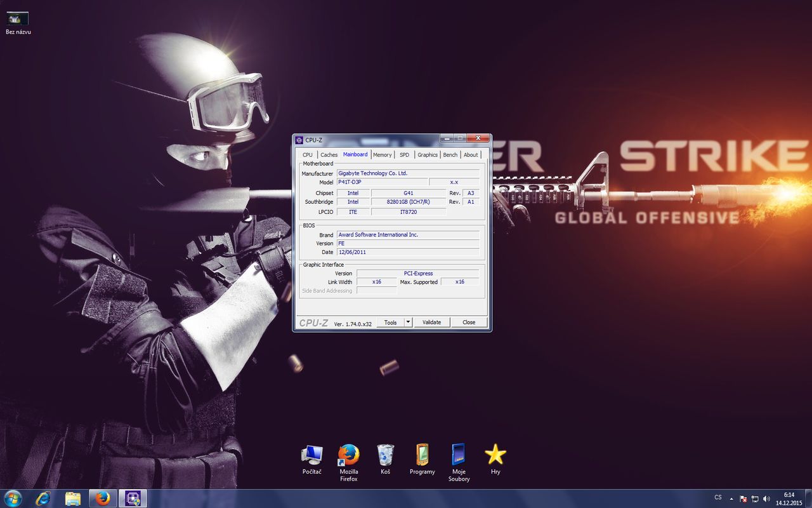Click the Southbridge revision A1 field
Image resolution: width=812 pixels, height=508 pixels.
click(471, 202)
